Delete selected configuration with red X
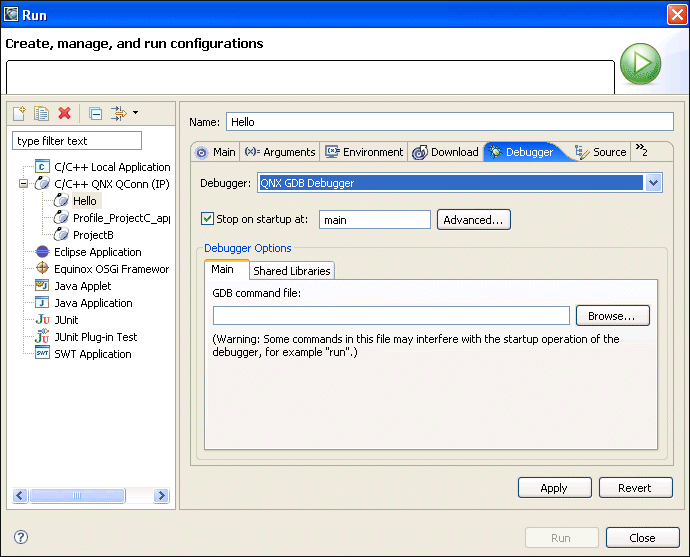 (x=65, y=114)
